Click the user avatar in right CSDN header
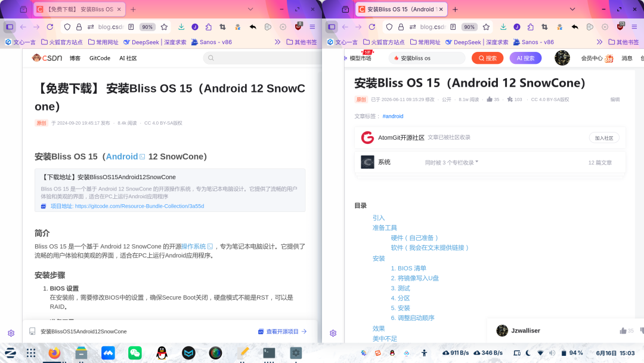This screenshot has height=363, width=644. (562, 58)
